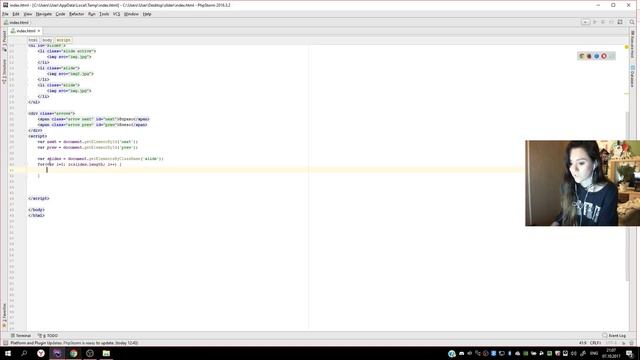This screenshot has height=360, width=640.
Task: Click the tool window quick-access status bar icon
Action: click(x=5, y=343)
